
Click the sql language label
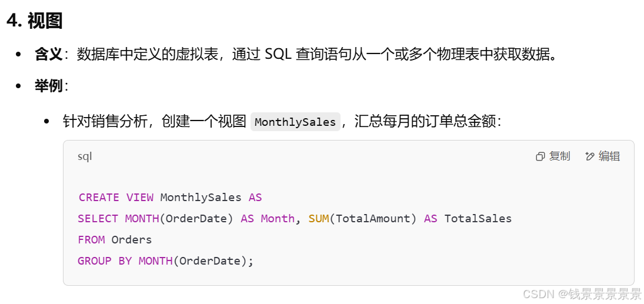[85, 156]
